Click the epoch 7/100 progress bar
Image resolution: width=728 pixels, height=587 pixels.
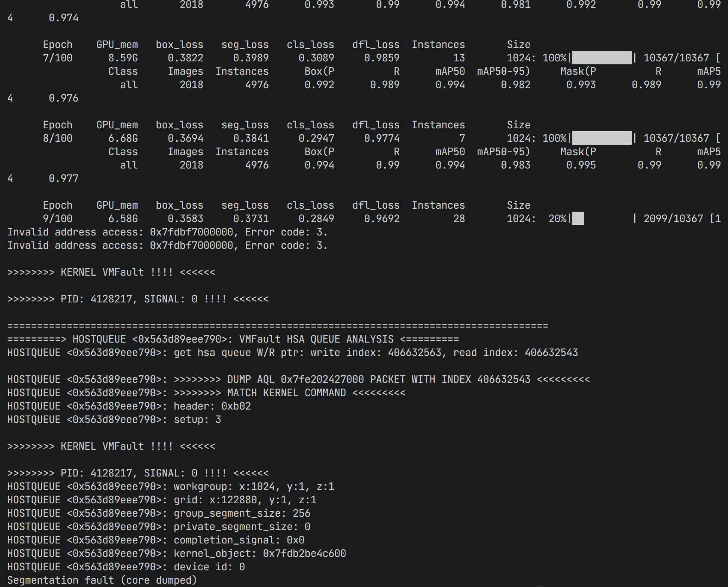(602, 58)
